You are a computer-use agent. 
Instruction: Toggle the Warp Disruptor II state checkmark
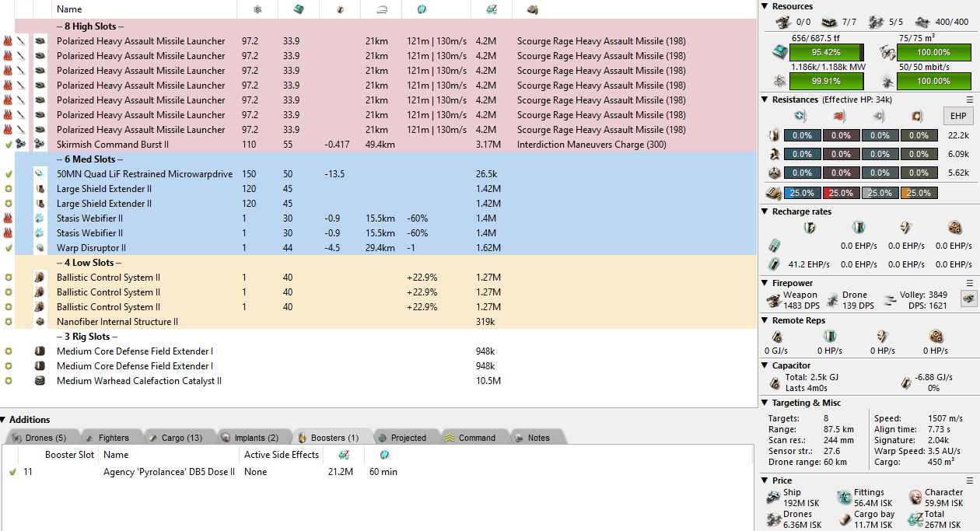click(x=9, y=248)
